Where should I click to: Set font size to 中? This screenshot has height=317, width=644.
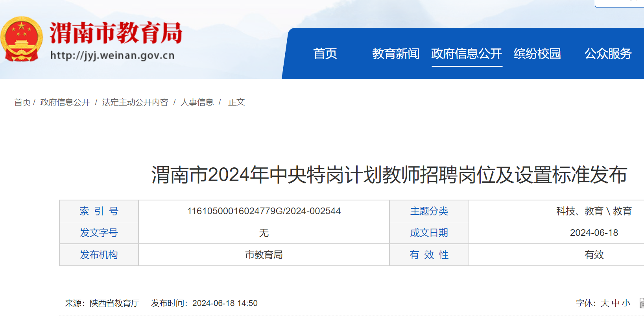pos(616,303)
